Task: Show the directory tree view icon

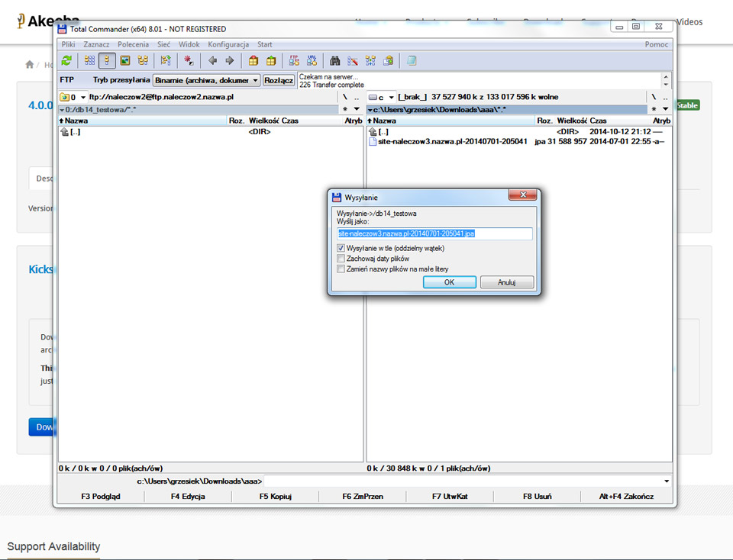Action: pyautogui.click(x=143, y=61)
